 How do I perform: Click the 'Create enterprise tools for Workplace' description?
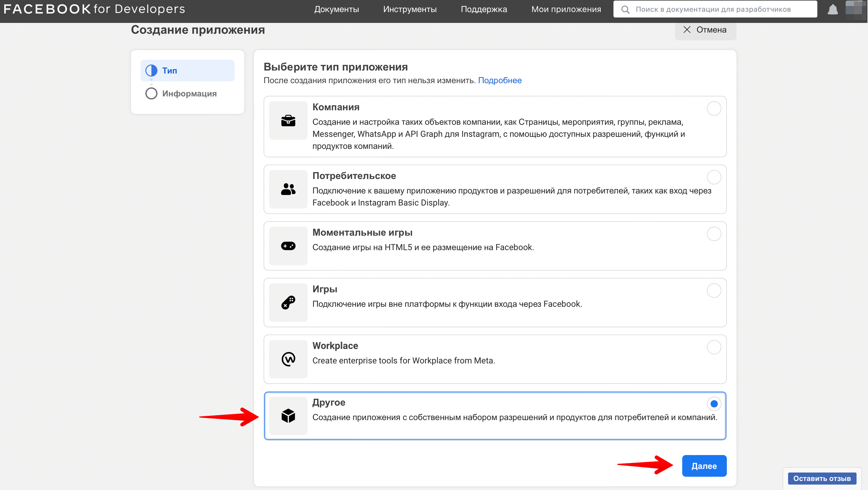403,360
